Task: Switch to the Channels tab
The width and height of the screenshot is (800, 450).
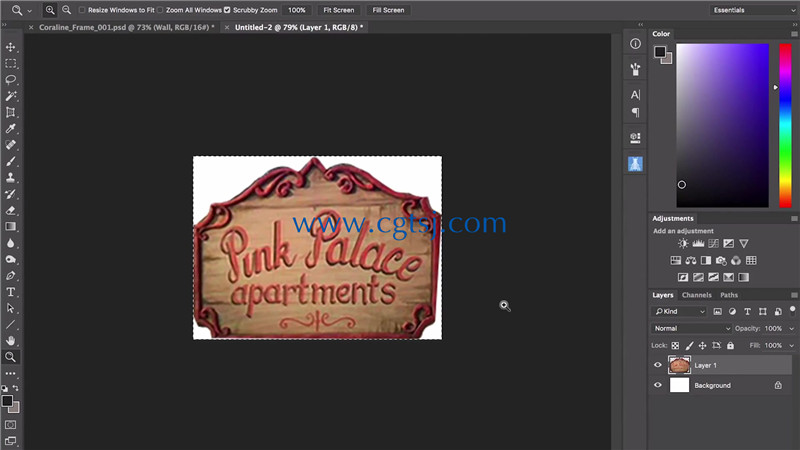Action: coord(696,295)
